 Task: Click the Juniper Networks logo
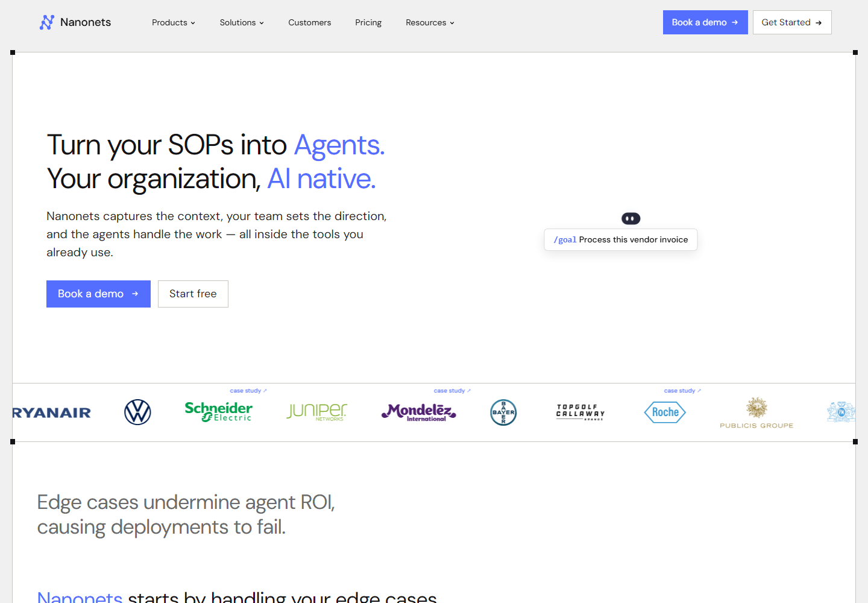[316, 412]
